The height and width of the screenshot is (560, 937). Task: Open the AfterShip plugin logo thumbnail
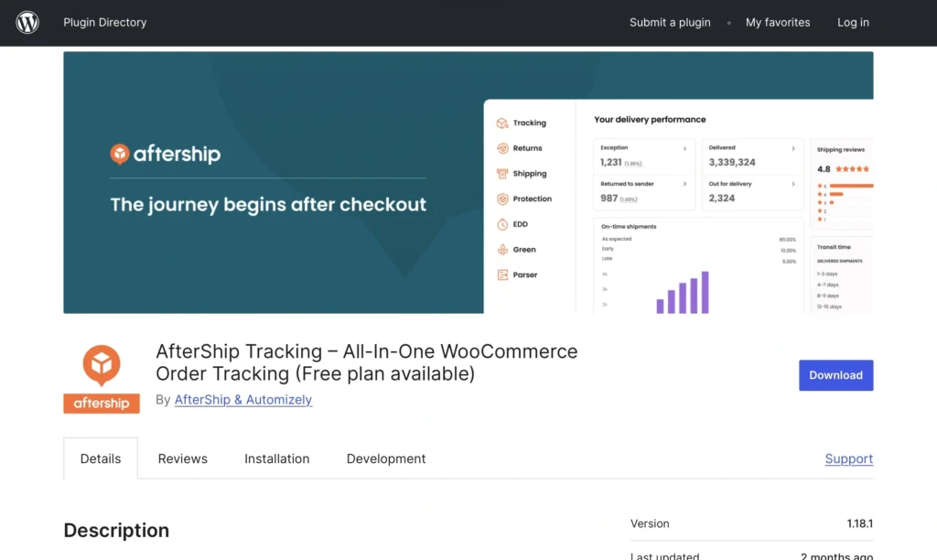101,375
